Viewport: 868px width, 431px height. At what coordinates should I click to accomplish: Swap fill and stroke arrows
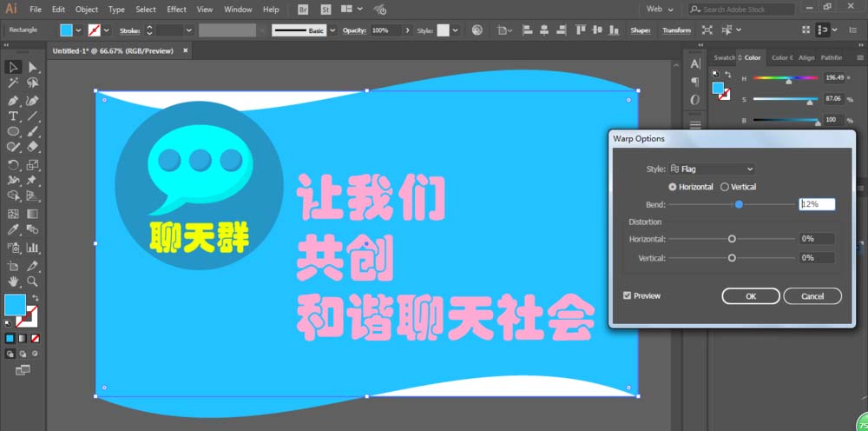pyautogui.click(x=36, y=298)
